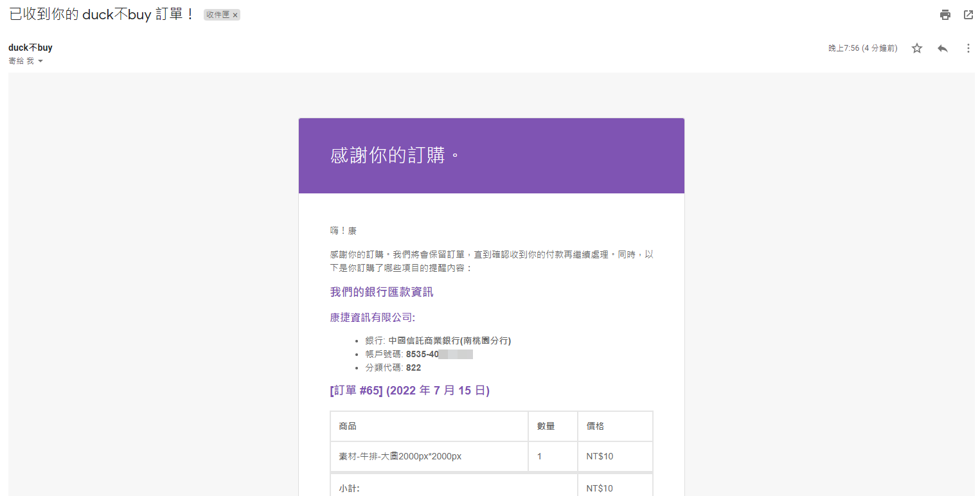Select the 素材-牛排-大圖 product cell
980x496 pixels.
coord(400,457)
